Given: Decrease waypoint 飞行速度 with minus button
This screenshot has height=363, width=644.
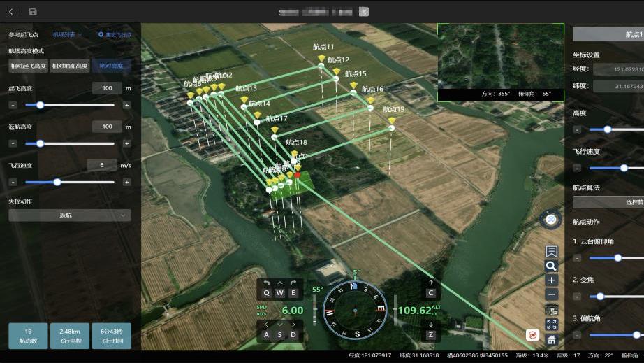Looking at the screenshot, I should [x=577, y=168].
